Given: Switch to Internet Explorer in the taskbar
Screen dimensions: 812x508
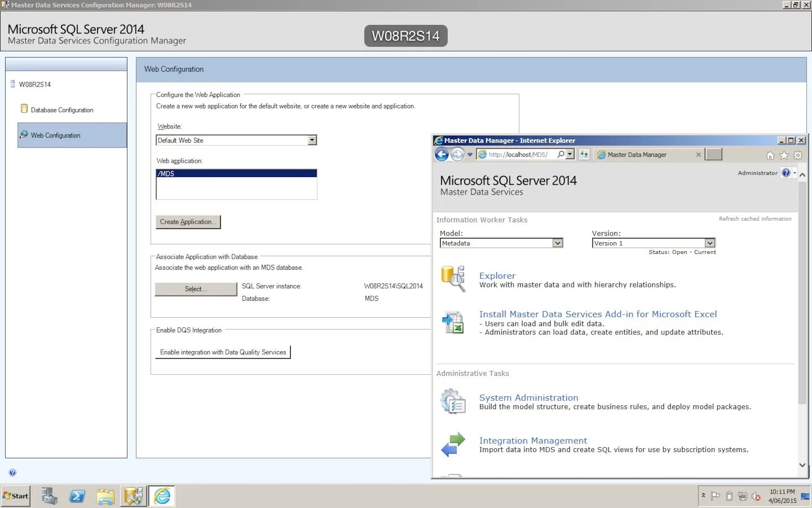Looking at the screenshot, I should coord(162,496).
